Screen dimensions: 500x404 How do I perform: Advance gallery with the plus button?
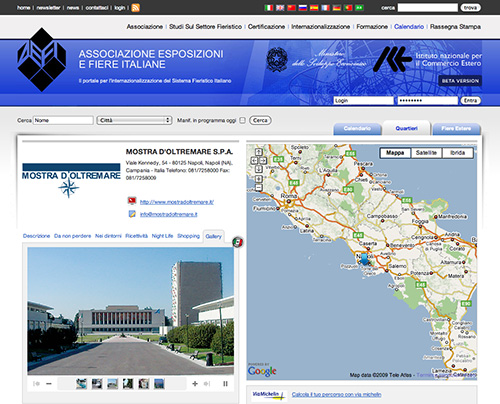[195, 384]
